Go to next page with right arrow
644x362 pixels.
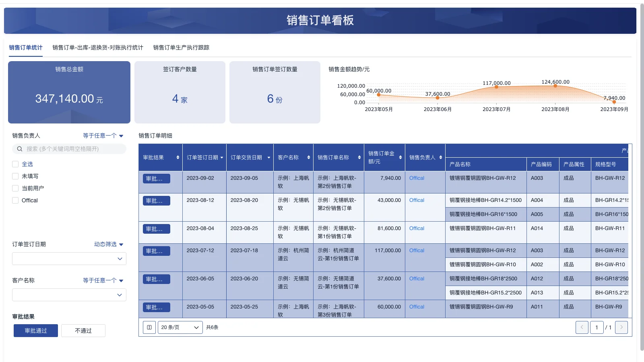coord(621,327)
